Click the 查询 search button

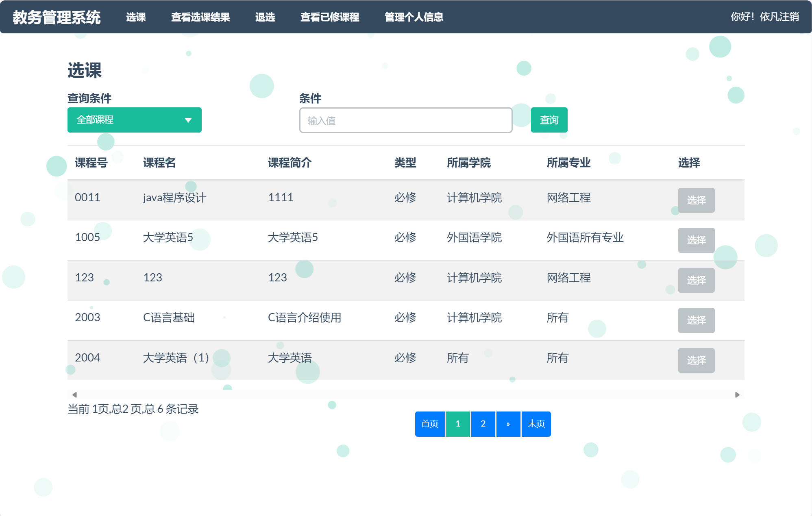(x=549, y=120)
